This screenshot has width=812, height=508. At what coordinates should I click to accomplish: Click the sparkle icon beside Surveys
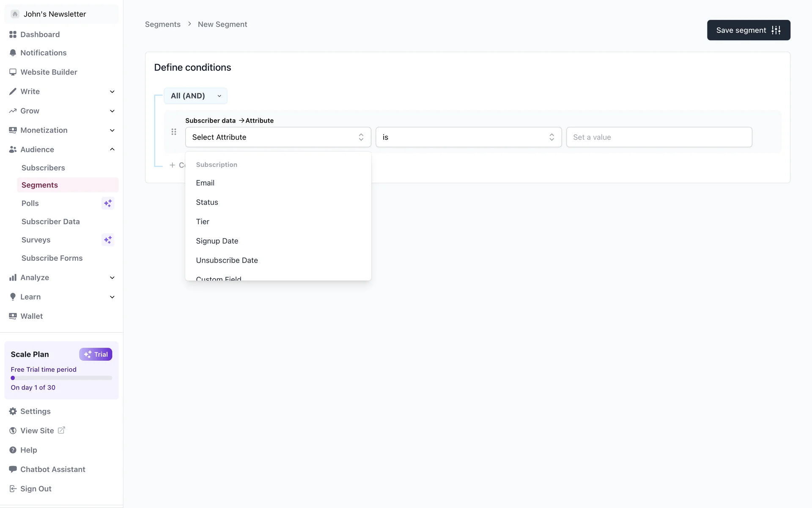click(108, 240)
